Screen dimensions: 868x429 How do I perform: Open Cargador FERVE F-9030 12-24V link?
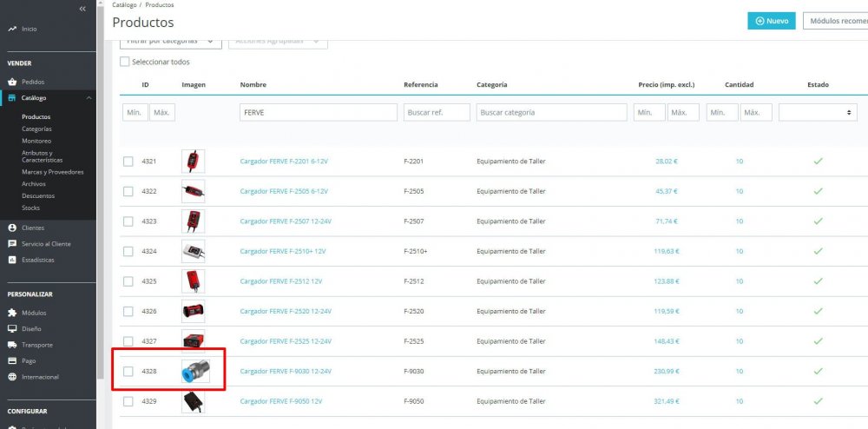[286, 371]
